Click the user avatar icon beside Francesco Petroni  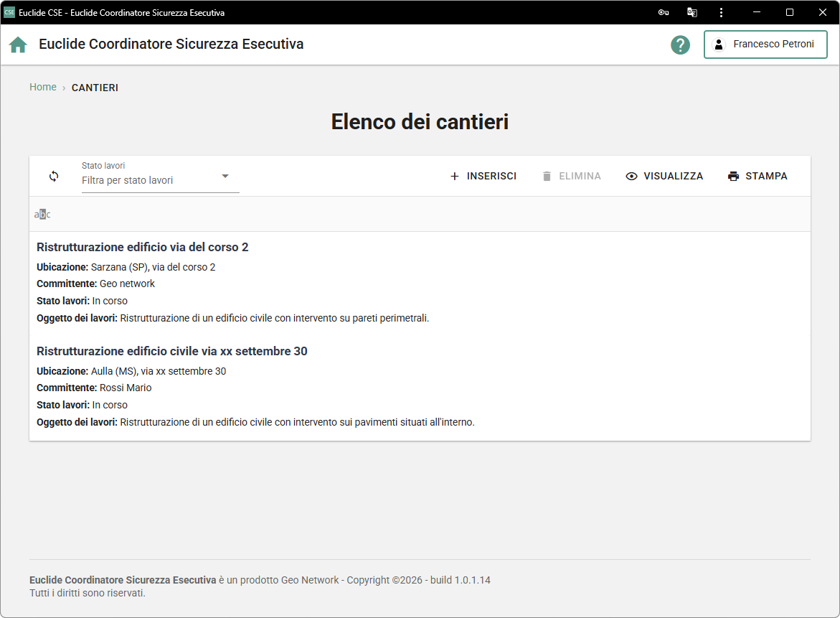click(718, 45)
